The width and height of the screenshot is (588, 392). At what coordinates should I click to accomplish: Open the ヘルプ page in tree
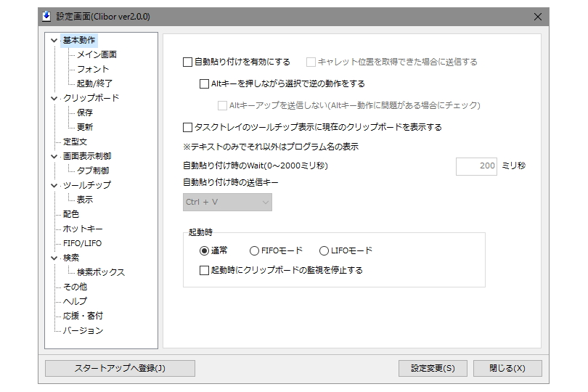[x=75, y=301]
